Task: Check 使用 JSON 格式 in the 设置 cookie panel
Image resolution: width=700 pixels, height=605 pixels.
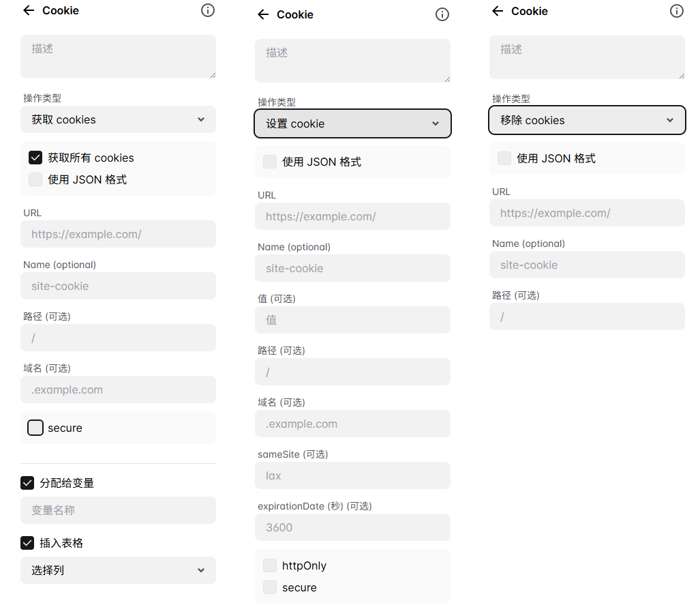Action: pos(270,162)
